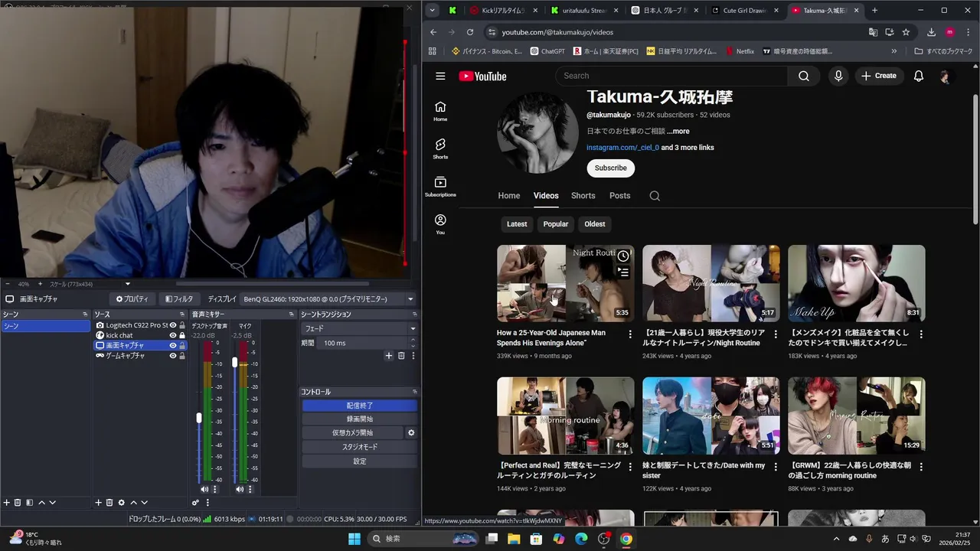
Task: Open the Chrome translate page icon
Action: pos(873,32)
